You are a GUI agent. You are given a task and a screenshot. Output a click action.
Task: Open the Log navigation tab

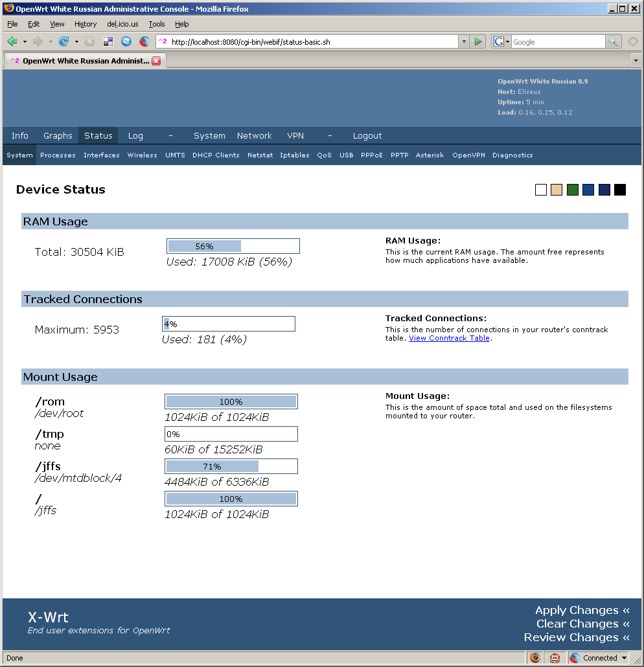point(135,136)
